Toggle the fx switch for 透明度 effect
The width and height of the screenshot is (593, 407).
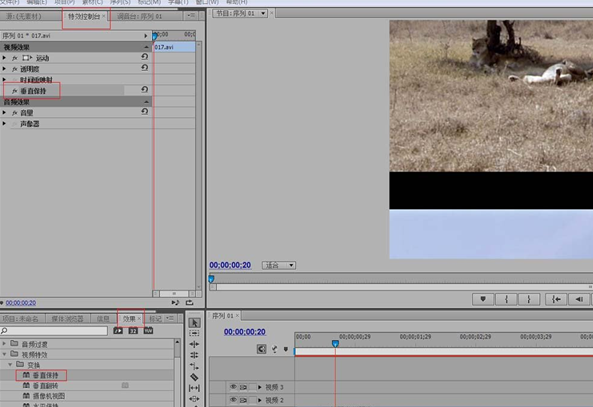point(15,69)
